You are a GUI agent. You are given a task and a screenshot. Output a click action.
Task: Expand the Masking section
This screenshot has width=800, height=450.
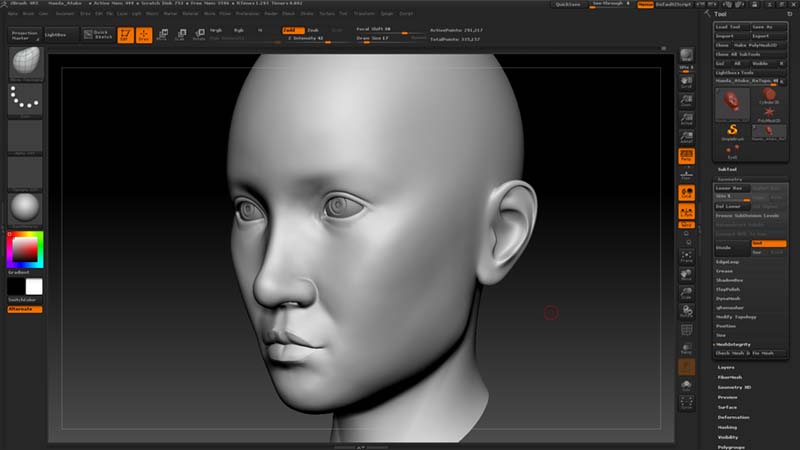[728, 427]
